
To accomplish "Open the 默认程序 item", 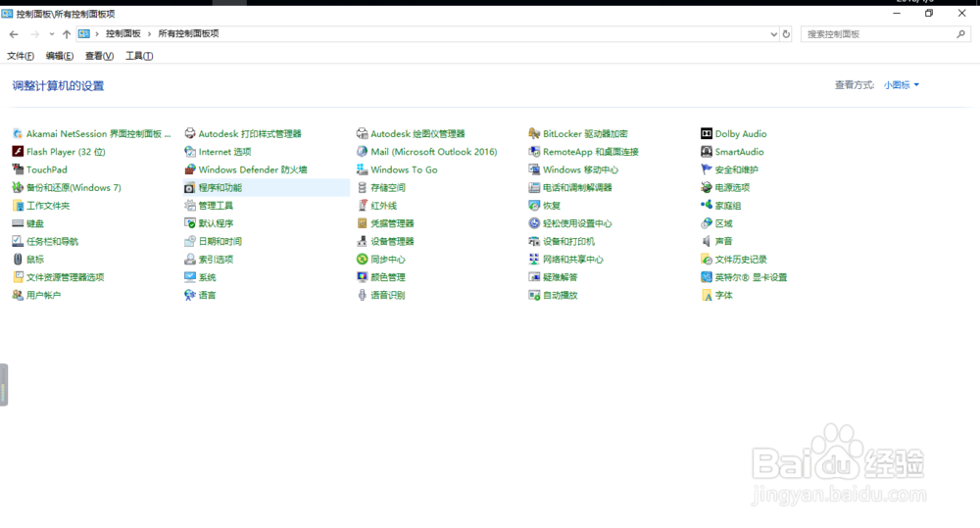I will tap(216, 223).
